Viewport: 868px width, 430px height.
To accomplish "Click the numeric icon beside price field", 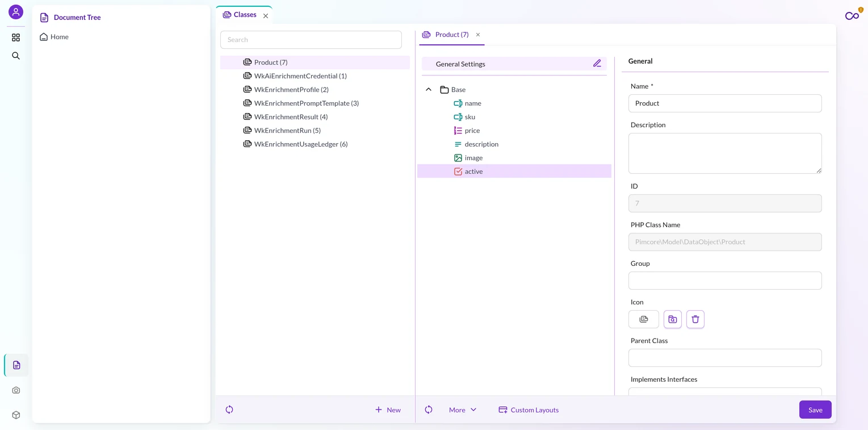I will pyautogui.click(x=458, y=131).
